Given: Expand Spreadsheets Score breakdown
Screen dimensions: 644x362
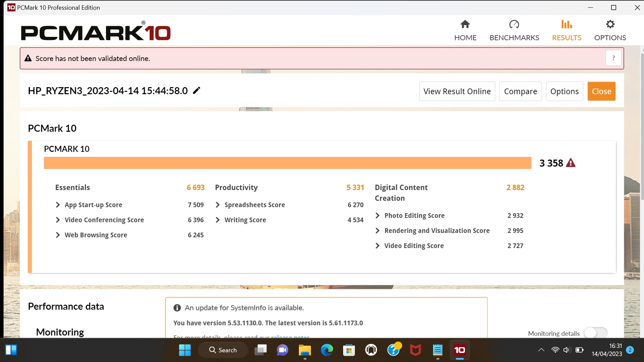Looking at the screenshot, I should click(x=218, y=205).
